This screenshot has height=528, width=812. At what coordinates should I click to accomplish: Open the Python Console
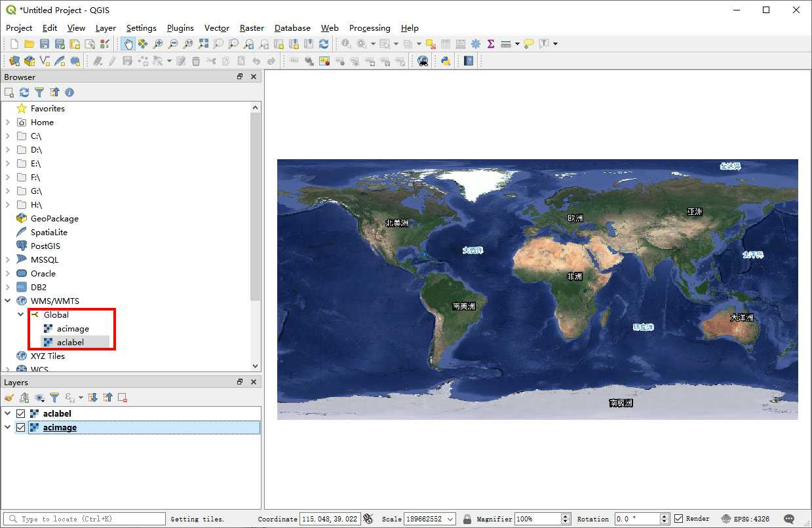tap(446, 61)
